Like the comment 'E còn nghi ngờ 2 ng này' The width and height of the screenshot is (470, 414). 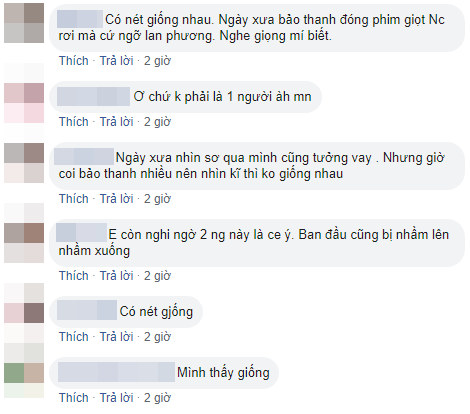74,276
